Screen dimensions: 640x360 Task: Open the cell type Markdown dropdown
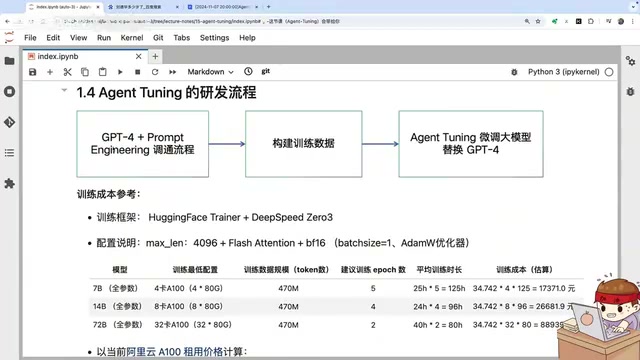(210, 72)
